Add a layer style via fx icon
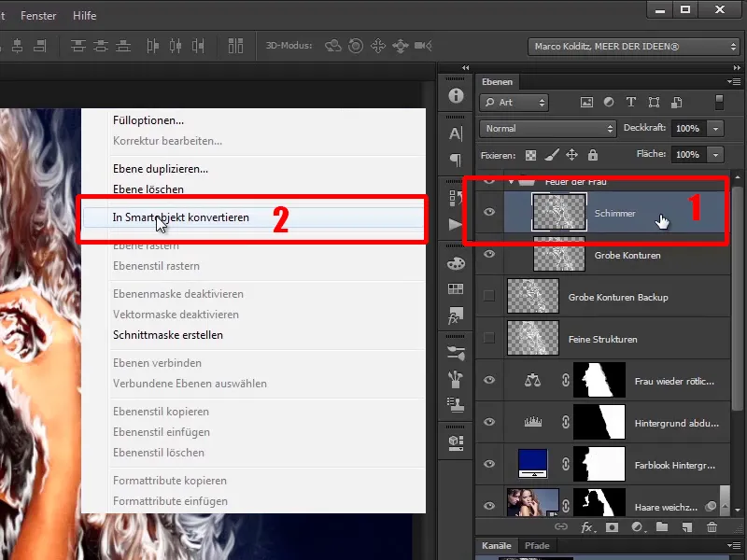The height and width of the screenshot is (560, 747). tap(587, 527)
